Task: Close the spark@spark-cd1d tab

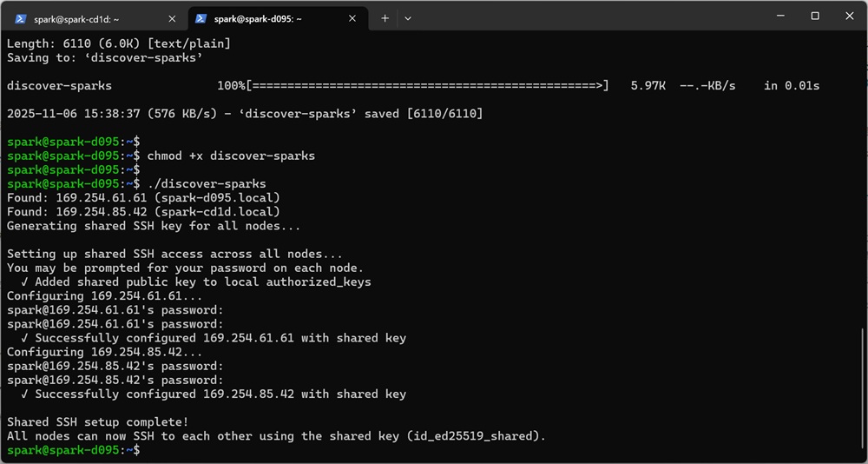Action: click(x=171, y=18)
